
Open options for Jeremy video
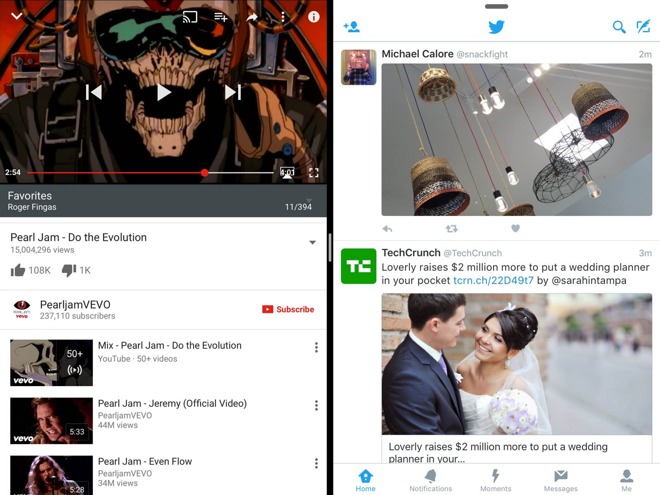point(316,406)
